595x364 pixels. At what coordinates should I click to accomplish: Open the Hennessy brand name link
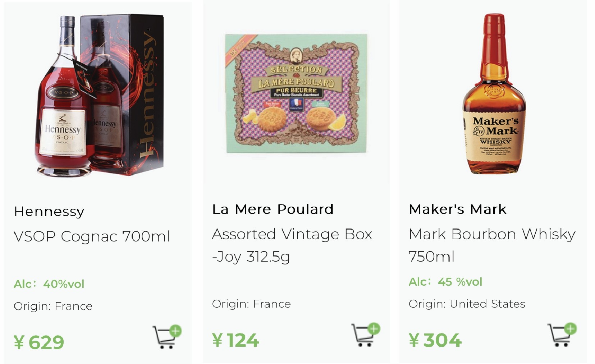[x=49, y=212]
